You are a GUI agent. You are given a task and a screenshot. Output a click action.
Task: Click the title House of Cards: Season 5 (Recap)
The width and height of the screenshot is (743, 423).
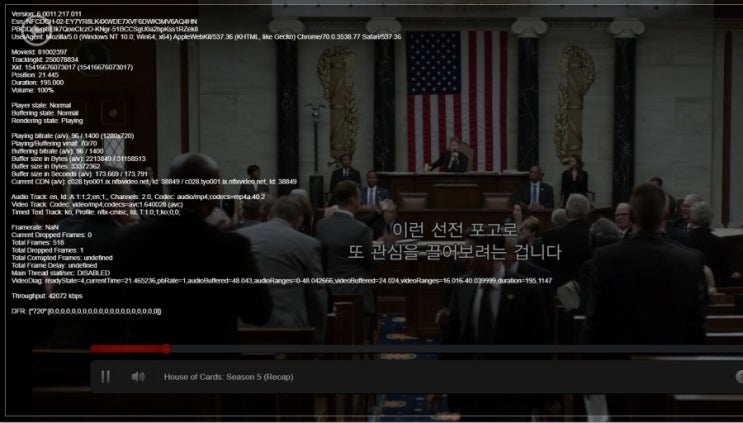pos(228,377)
